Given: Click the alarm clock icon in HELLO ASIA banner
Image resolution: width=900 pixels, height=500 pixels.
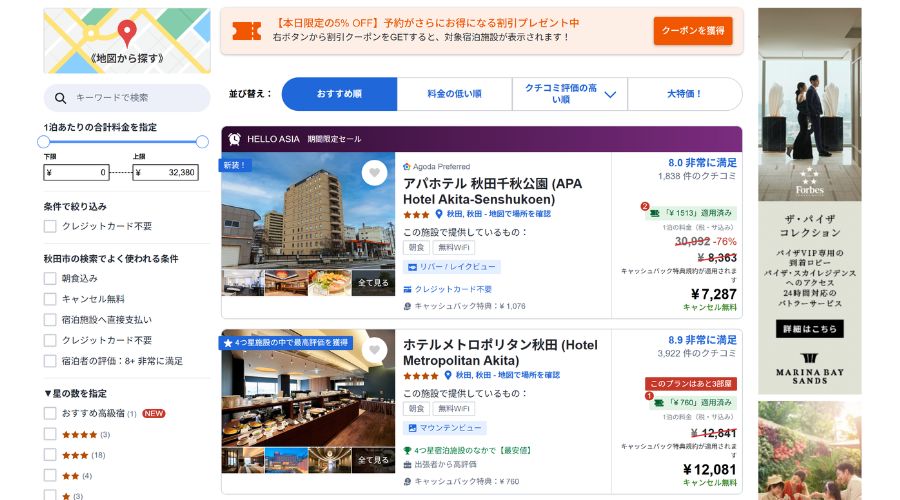Looking at the screenshot, I should pyautogui.click(x=234, y=139).
